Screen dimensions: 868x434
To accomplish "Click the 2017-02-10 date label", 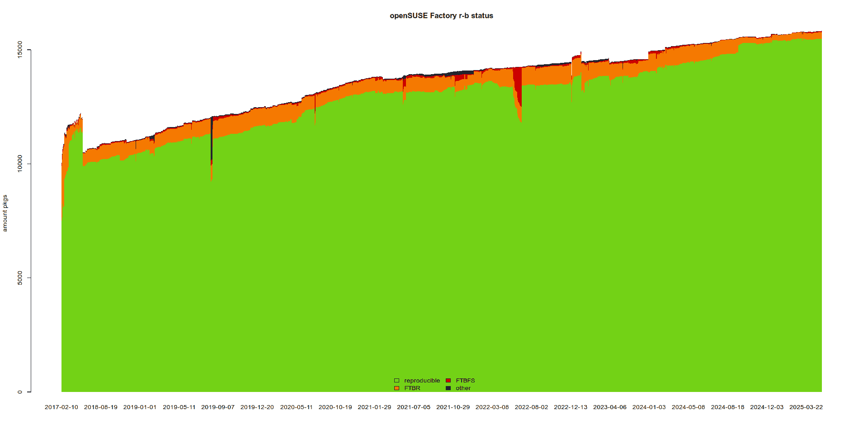I will point(61,407).
